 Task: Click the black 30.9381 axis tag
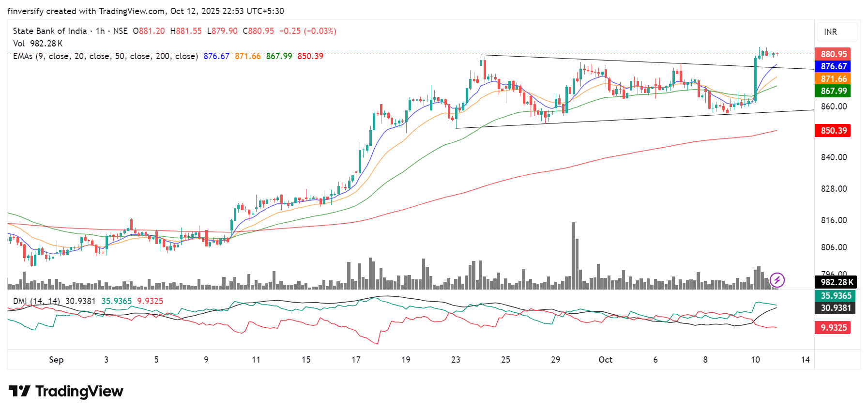tap(835, 308)
